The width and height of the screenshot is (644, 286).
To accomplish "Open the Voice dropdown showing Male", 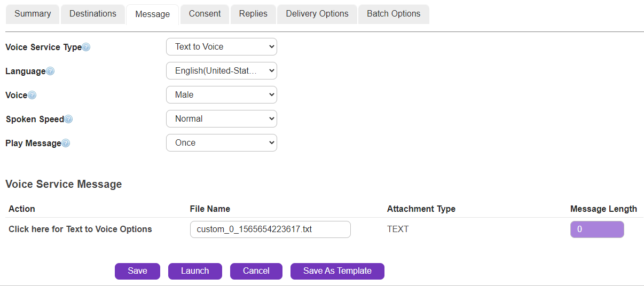I will coord(222,95).
